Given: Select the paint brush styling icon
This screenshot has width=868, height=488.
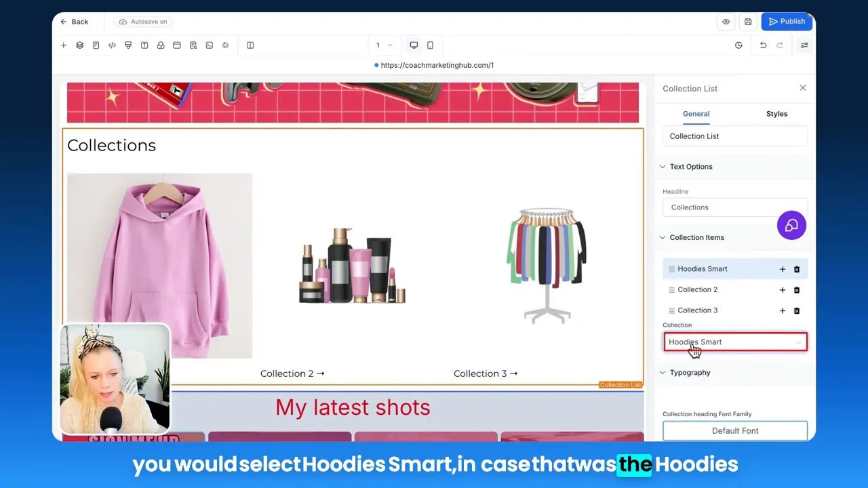Looking at the screenshot, I should tap(128, 45).
